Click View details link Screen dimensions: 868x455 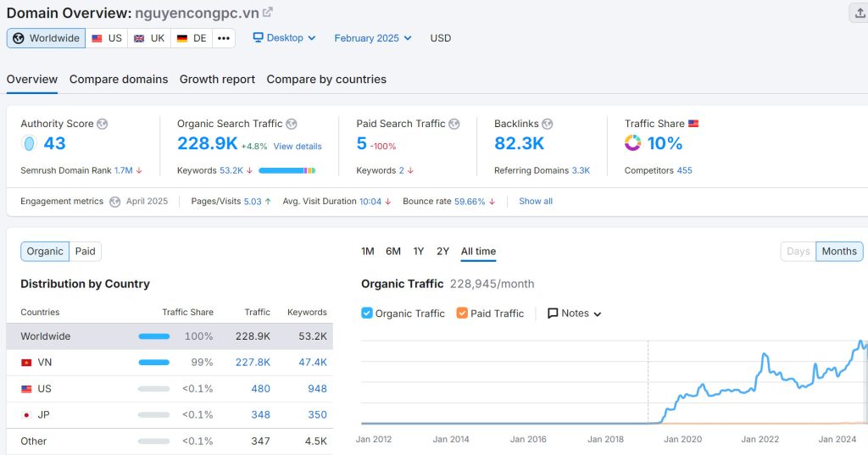click(298, 146)
